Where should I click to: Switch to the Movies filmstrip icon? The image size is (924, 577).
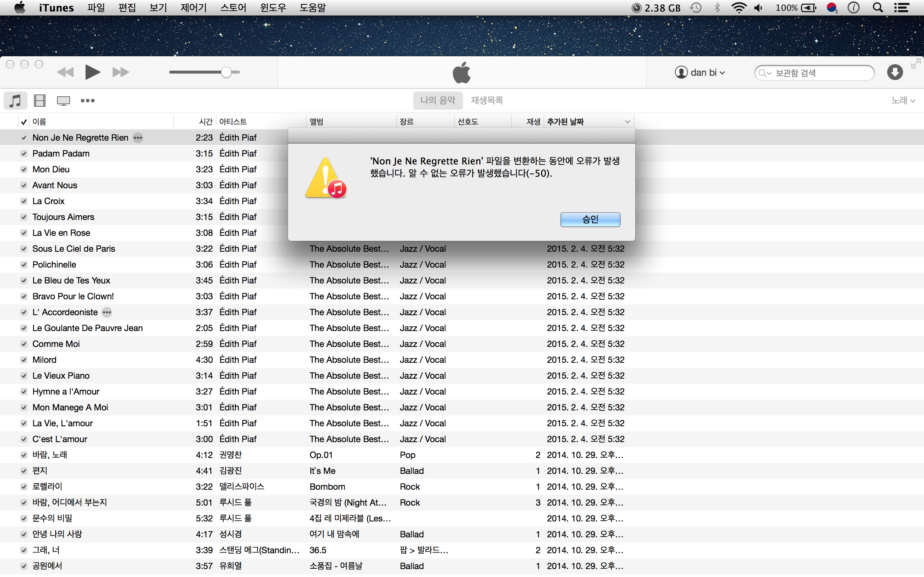39,101
